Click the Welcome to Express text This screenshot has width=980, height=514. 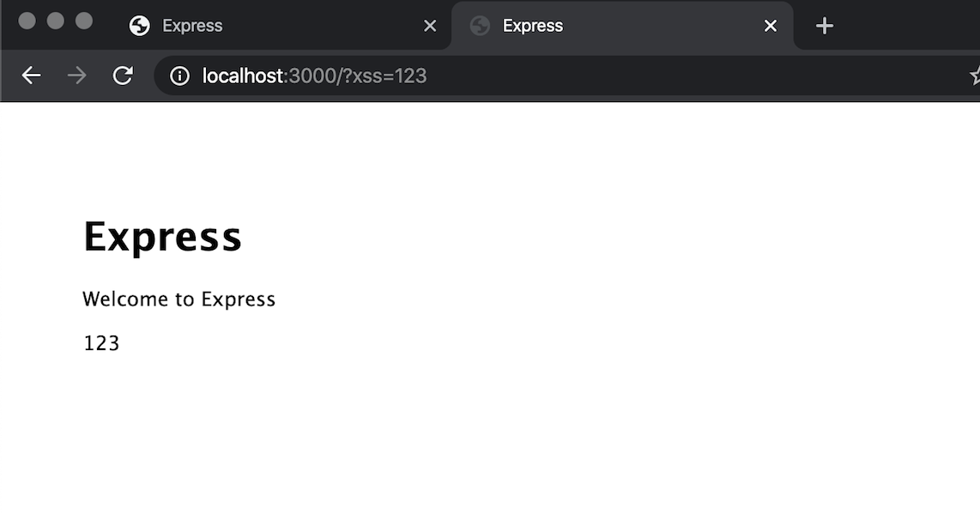coord(178,299)
